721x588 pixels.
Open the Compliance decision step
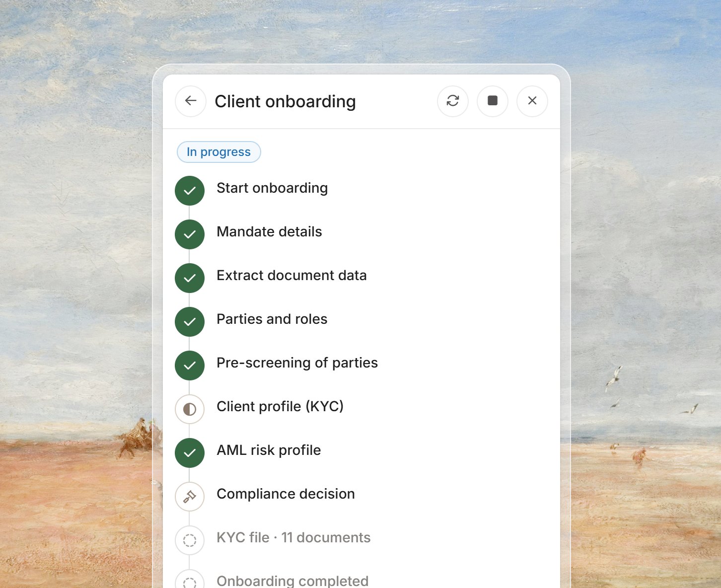(286, 494)
